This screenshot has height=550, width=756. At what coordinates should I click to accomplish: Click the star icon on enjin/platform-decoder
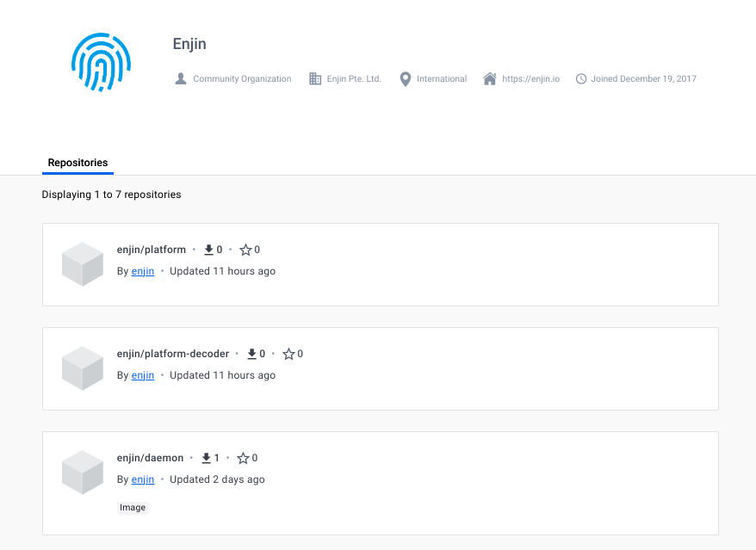pos(288,354)
